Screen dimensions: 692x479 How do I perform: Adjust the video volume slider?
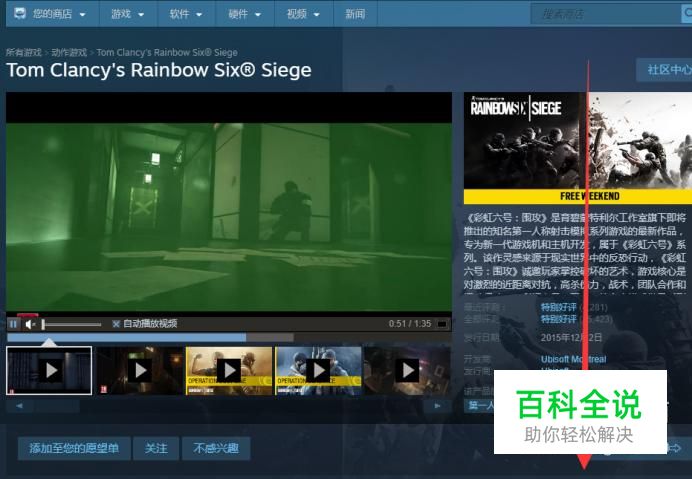pyautogui.click(x=71, y=324)
